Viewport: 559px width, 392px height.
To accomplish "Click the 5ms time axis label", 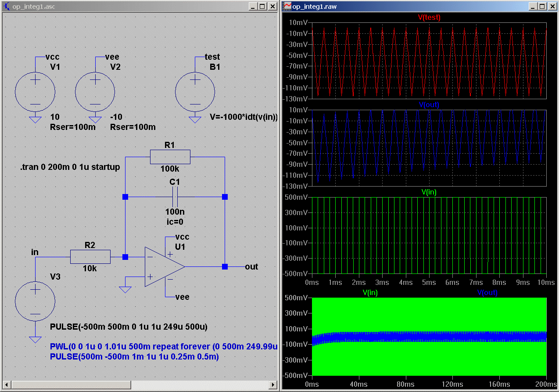I will (x=429, y=282).
